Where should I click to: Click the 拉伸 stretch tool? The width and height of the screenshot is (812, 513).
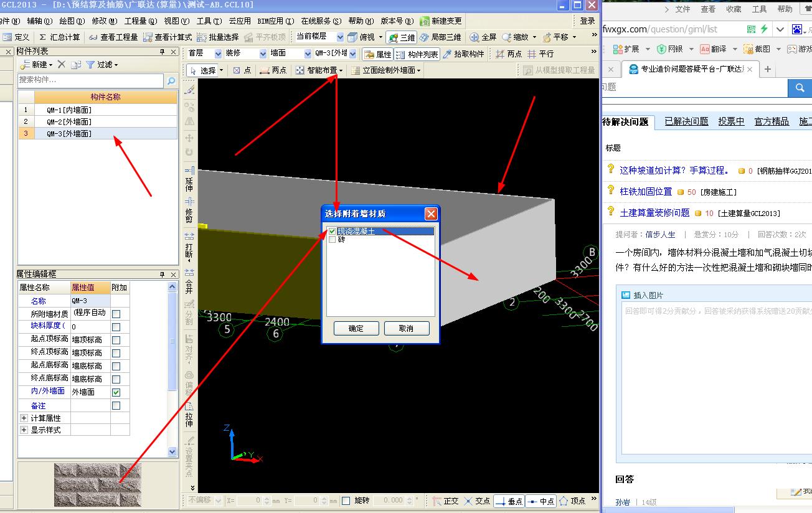click(x=189, y=415)
